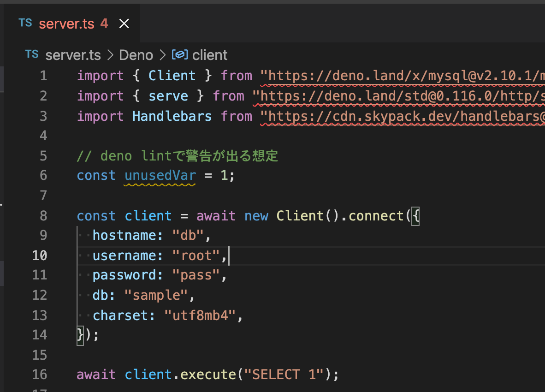Screen dimensions: 545x392
Task: Click line number 1 in the gutter
Action: tap(43, 76)
